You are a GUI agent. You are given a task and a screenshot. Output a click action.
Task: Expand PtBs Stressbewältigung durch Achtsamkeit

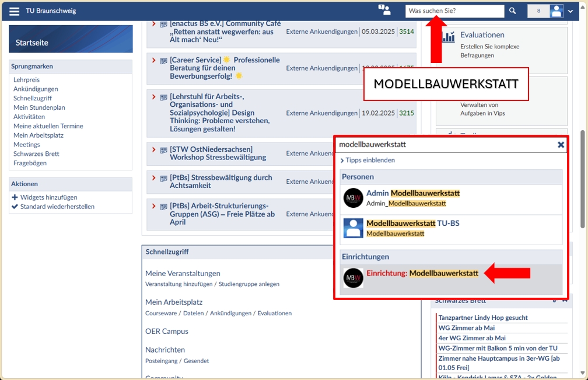coord(154,177)
